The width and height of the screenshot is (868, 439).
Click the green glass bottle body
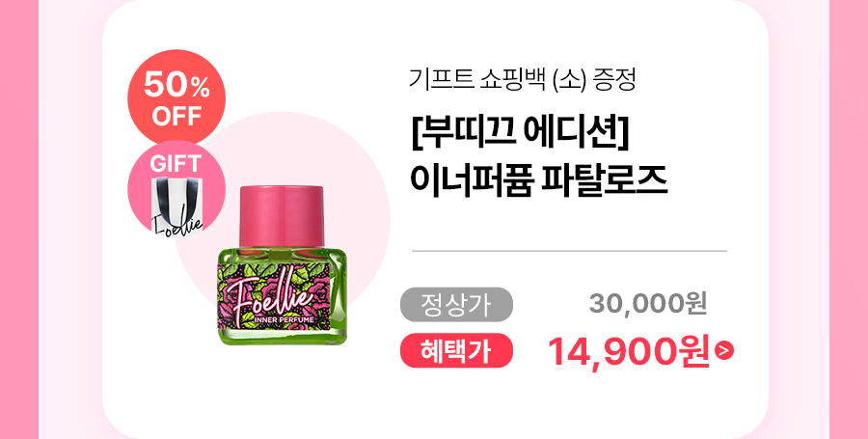pos(283,298)
